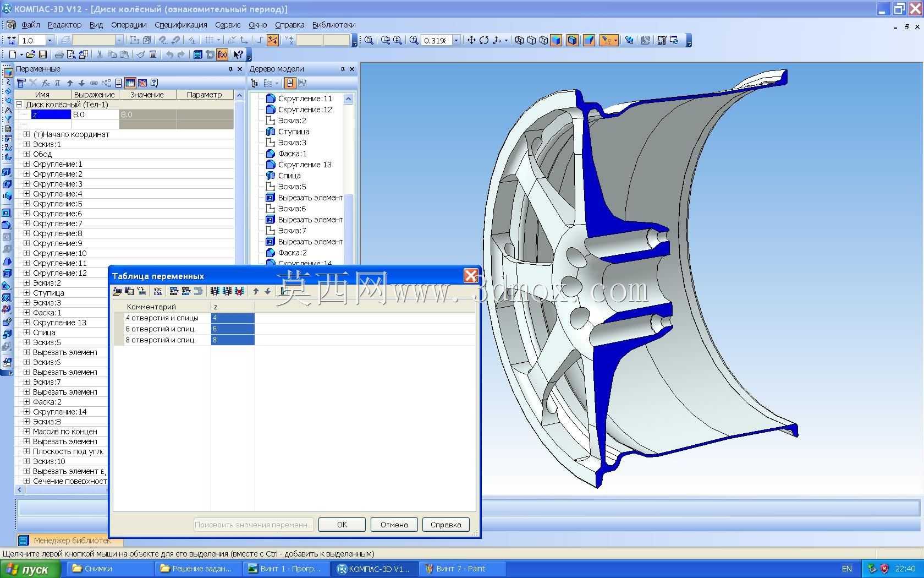Toggle the model tree structure view button
This screenshot has height=578, width=924.
(290, 83)
